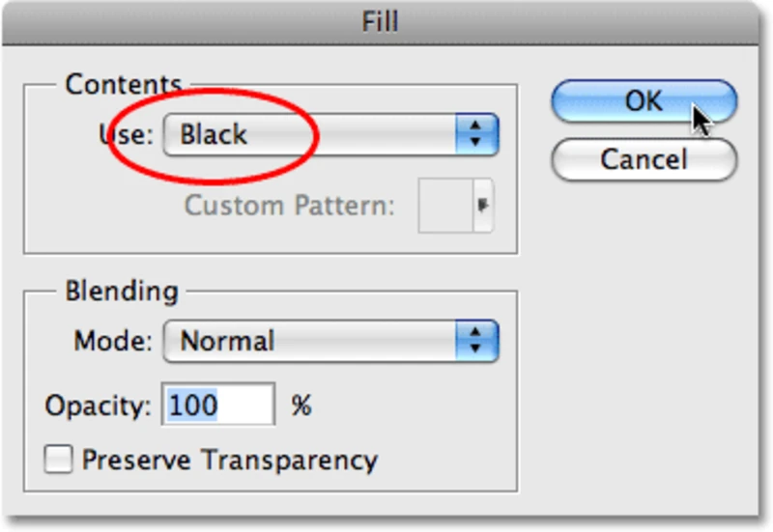Click the up-down arrows on Mode popup
773x532 pixels.
476,341
